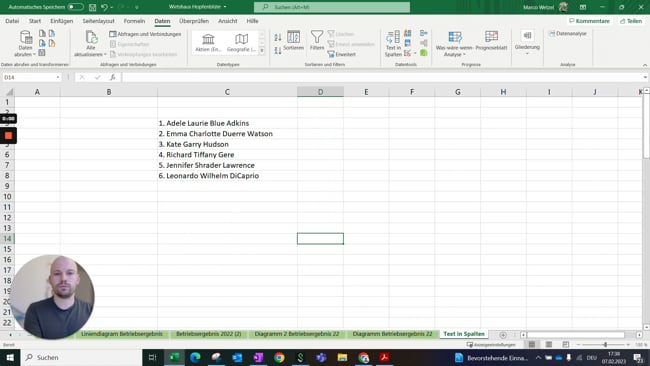This screenshot has height=366, width=650.
Task: Add a new worksheet
Action: [x=503, y=334]
